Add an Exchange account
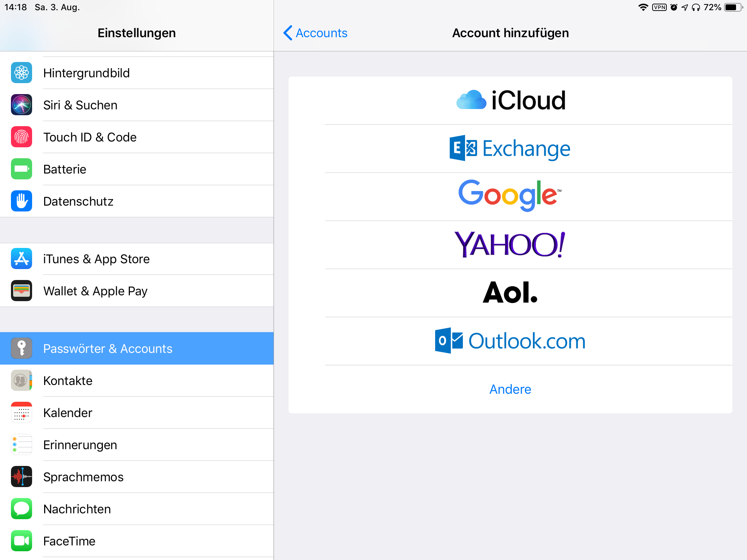Screen dimensions: 747x560 (510, 148)
